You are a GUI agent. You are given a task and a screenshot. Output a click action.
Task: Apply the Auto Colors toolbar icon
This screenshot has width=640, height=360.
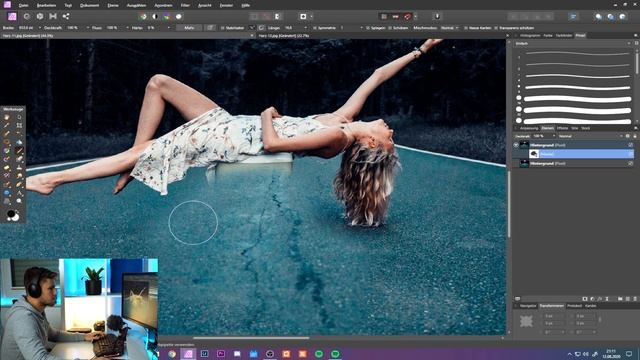pyautogui.click(x=167, y=17)
